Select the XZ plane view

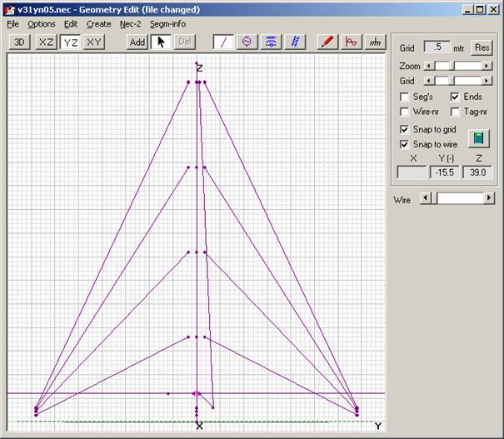[x=46, y=42]
